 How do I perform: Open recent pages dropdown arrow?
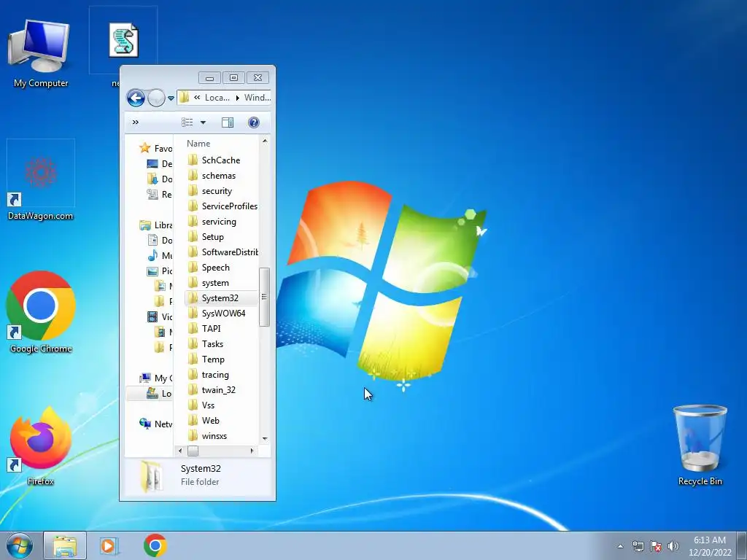[x=171, y=98]
